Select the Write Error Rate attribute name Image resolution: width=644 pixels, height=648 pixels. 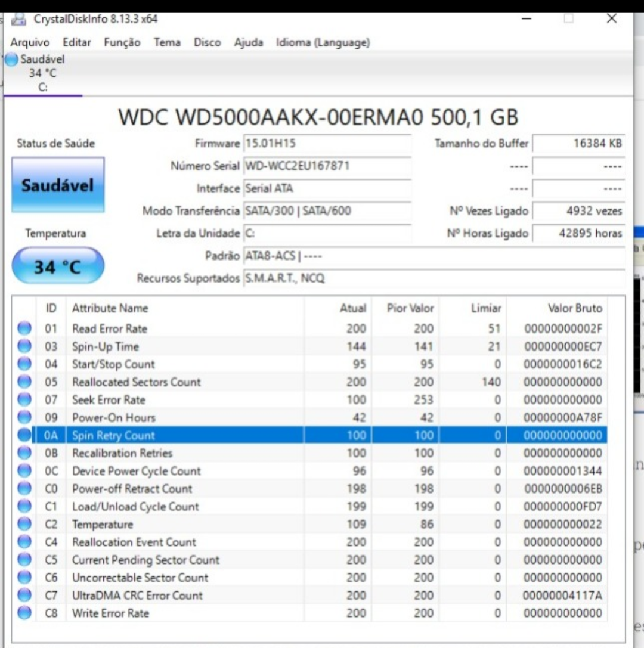[x=110, y=613]
